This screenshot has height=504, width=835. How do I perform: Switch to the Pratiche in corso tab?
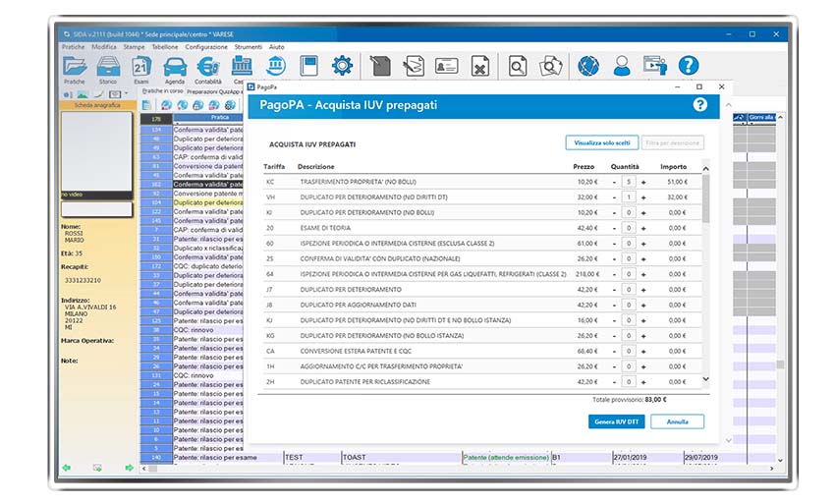tap(163, 91)
